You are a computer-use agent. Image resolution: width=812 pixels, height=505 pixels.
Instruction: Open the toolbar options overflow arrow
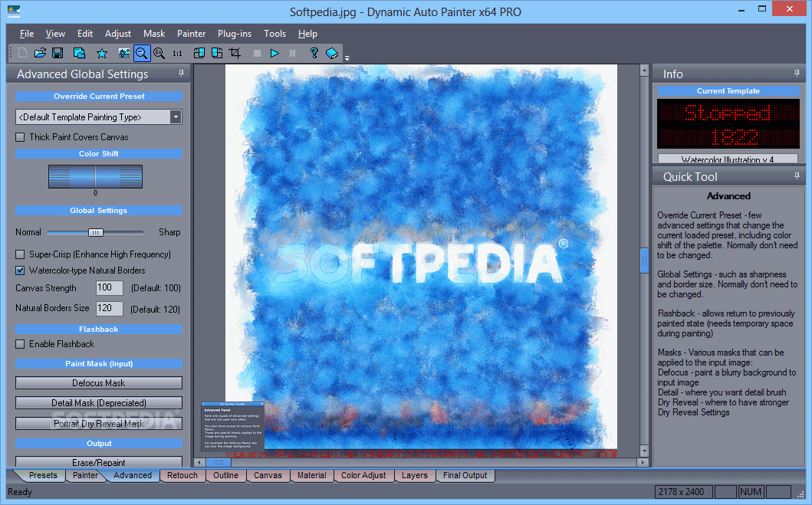tap(347, 58)
